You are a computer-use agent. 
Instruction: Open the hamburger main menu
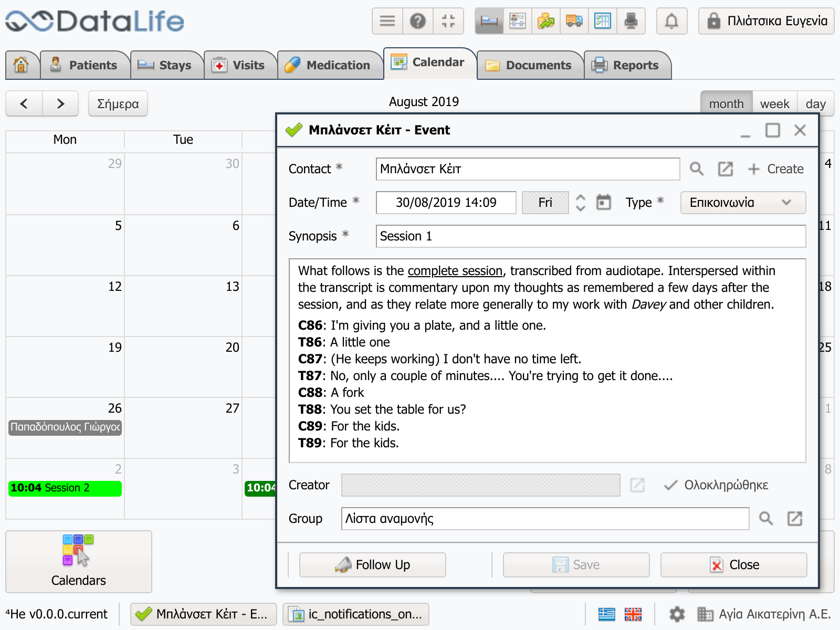[x=387, y=22]
